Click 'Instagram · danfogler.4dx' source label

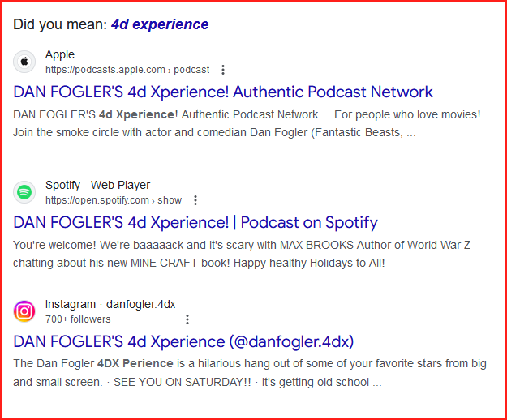110,304
